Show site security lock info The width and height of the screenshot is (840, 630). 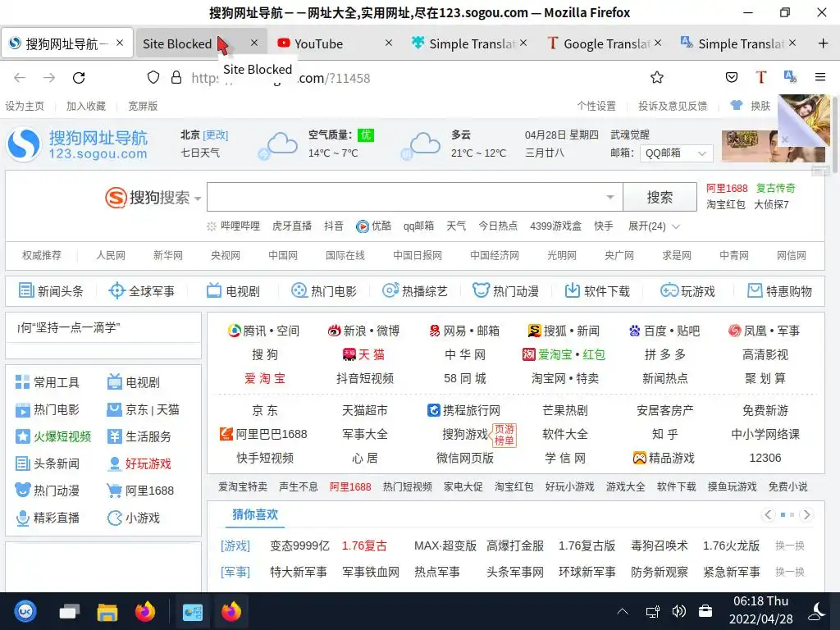tap(176, 78)
